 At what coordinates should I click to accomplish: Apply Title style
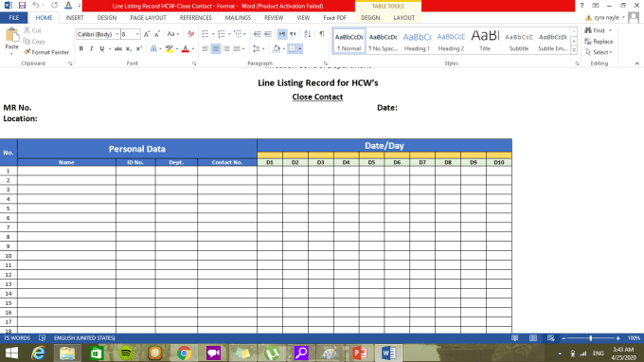[x=485, y=41]
